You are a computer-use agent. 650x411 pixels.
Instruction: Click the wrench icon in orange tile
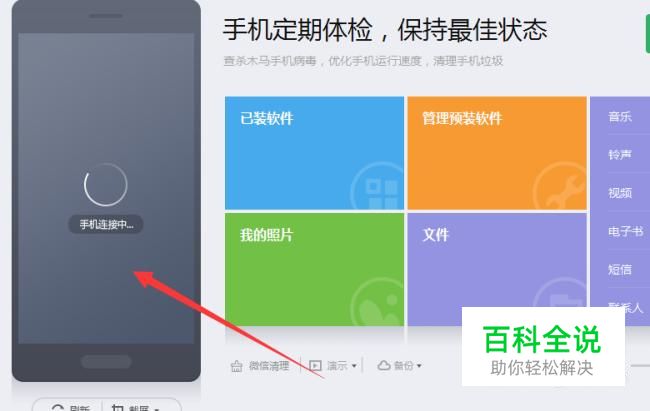coord(560,187)
